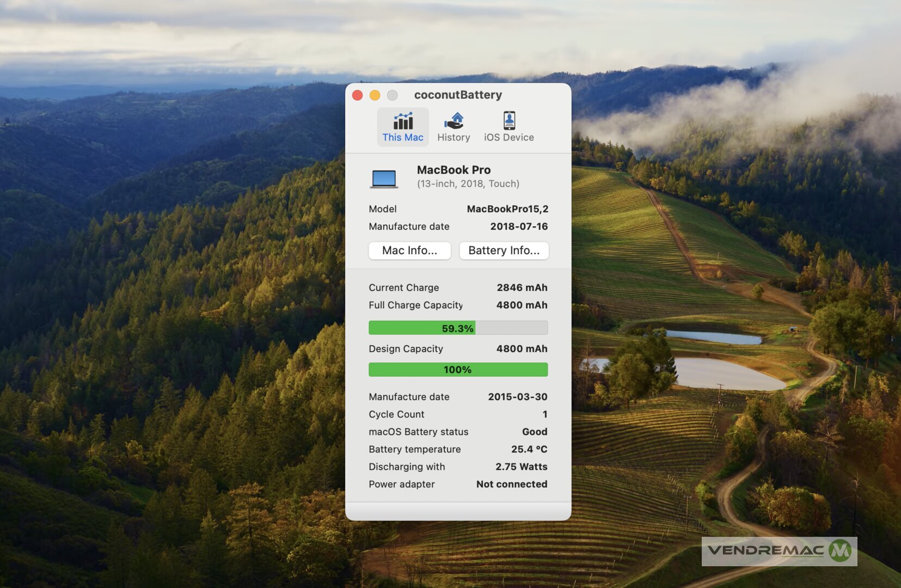Image resolution: width=901 pixels, height=588 pixels.
Task: Click the 100% design capacity bar
Action: [458, 370]
